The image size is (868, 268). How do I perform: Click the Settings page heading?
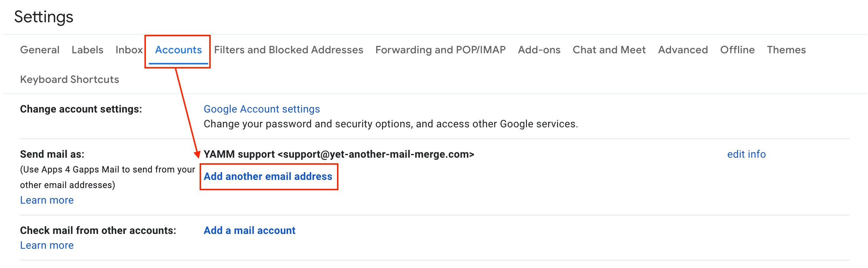pyautogui.click(x=44, y=17)
